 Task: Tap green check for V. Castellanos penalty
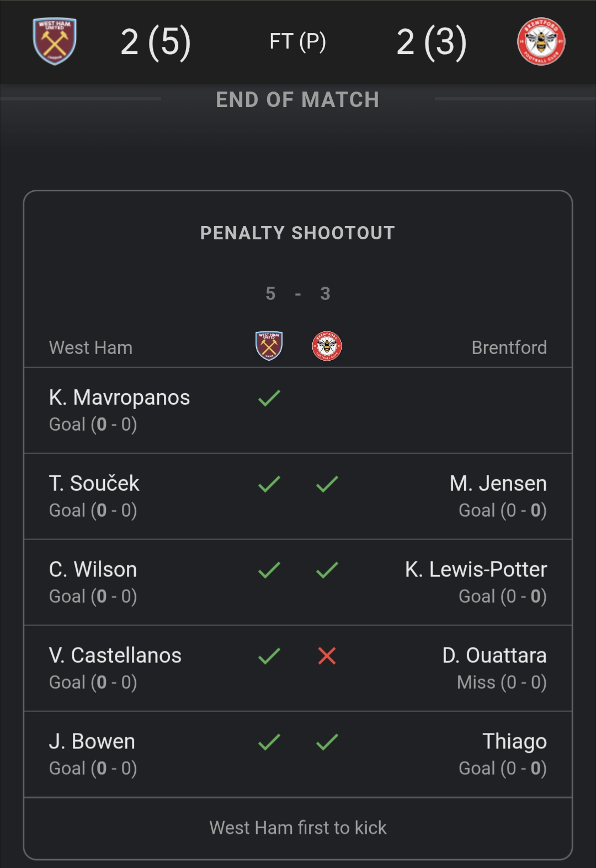(x=269, y=656)
